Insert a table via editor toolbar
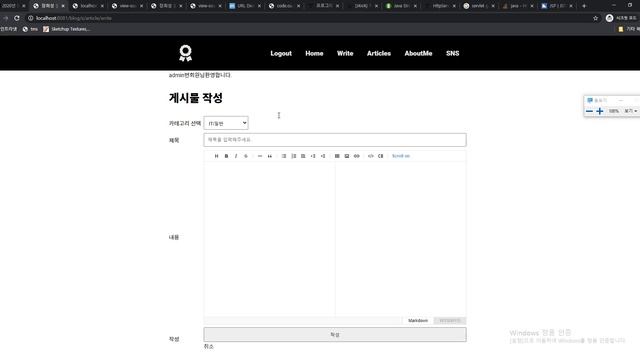640x360 pixels. [337, 156]
